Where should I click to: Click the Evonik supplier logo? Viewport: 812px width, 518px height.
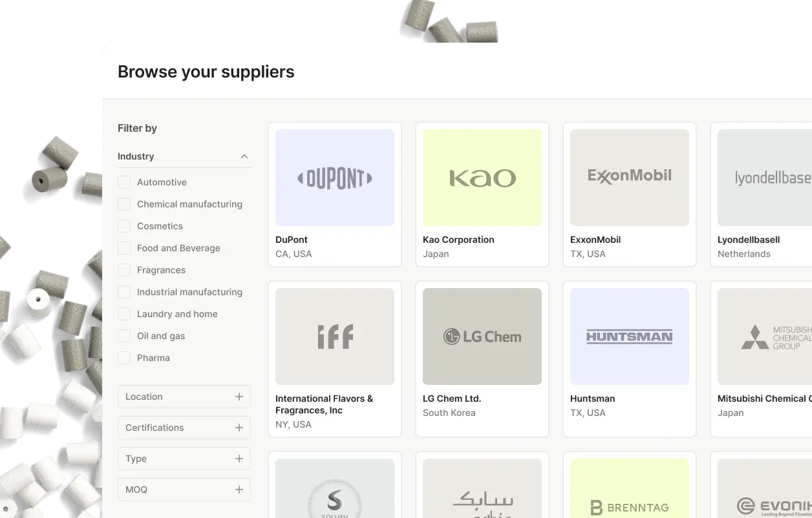[x=769, y=491]
